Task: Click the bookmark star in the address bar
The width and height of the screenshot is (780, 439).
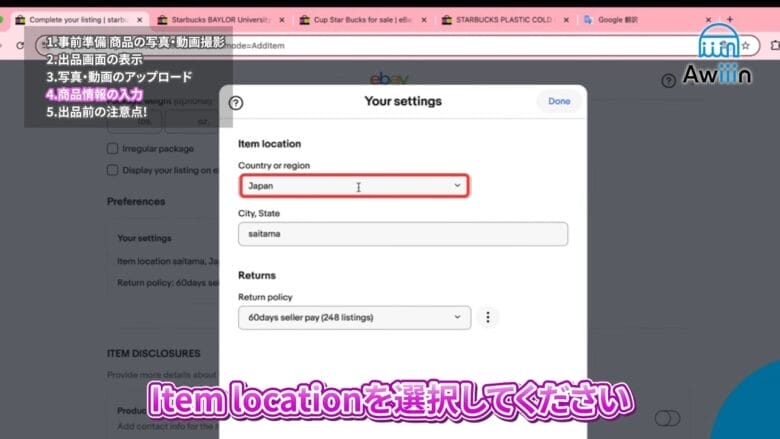Action: coord(745,46)
